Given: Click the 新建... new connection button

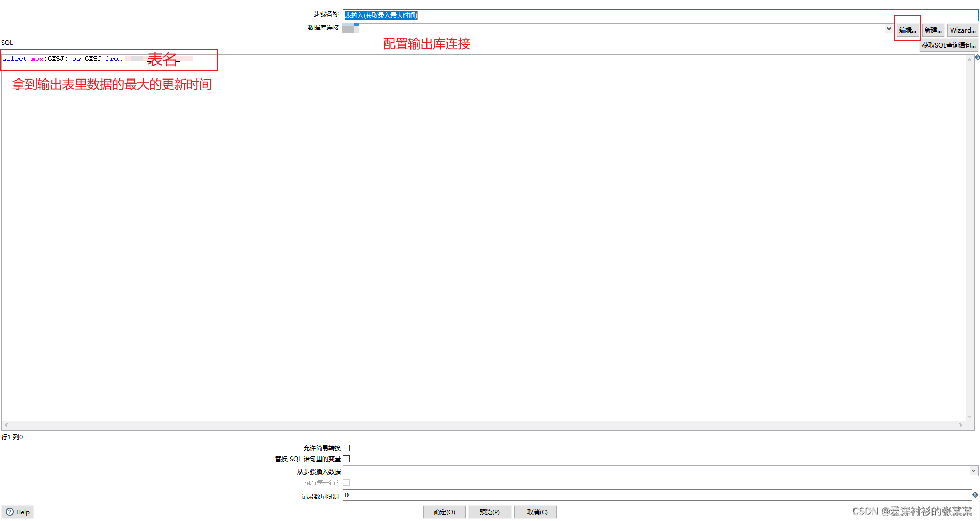Looking at the screenshot, I should point(933,30).
